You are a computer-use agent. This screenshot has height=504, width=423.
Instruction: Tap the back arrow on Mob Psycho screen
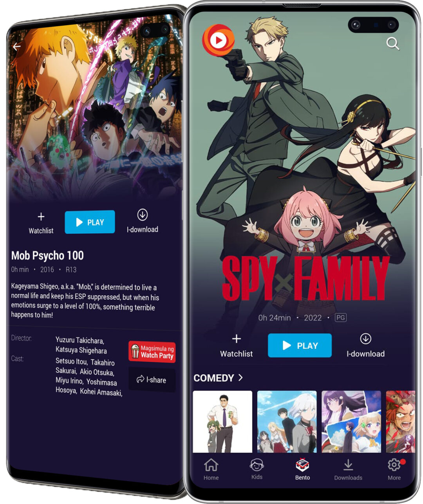coord(16,47)
